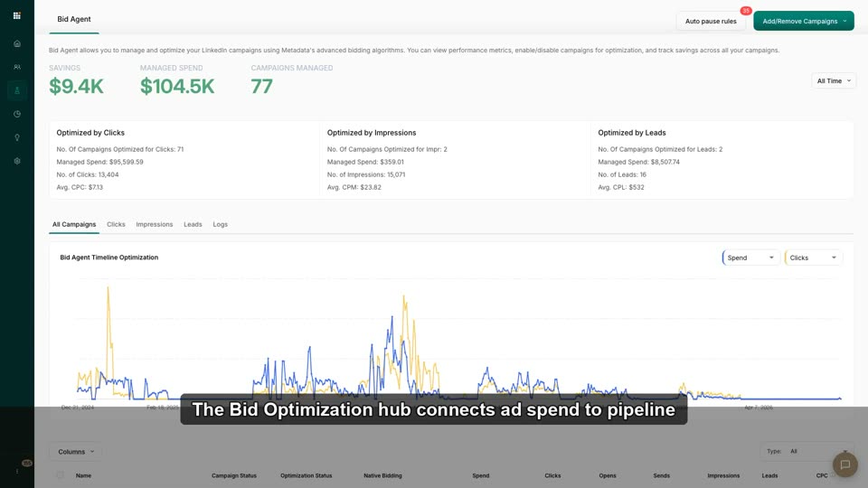Image resolution: width=868 pixels, height=488 pixels.
Task: Open the apps grid icon in sidebar
Action: pyautogui.click(x=16, y=15)
